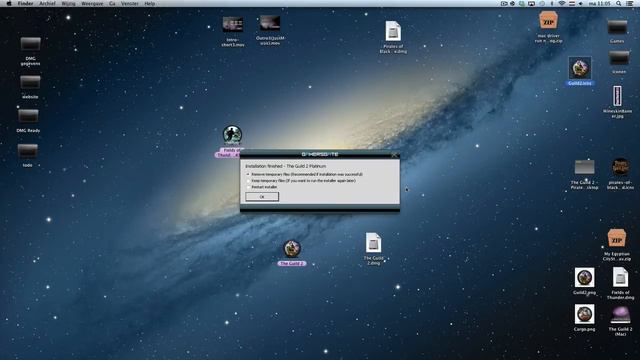
Task: Select 'Remove temporary files' radio option
Action: (248, 174)
